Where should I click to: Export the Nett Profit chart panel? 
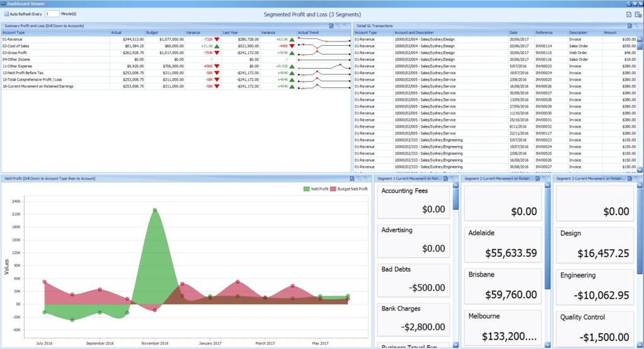pyautogui.click(x=352, y=179)
